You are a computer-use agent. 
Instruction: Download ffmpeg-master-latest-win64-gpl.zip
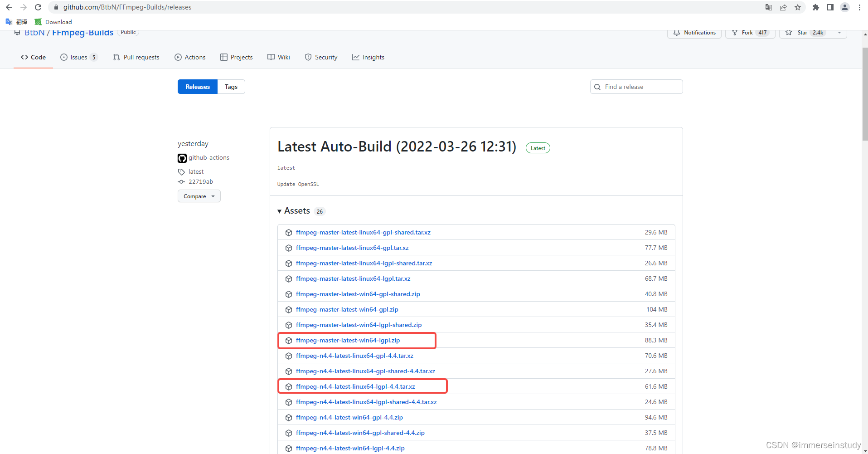pyautogui.click(x=347, y=309)
